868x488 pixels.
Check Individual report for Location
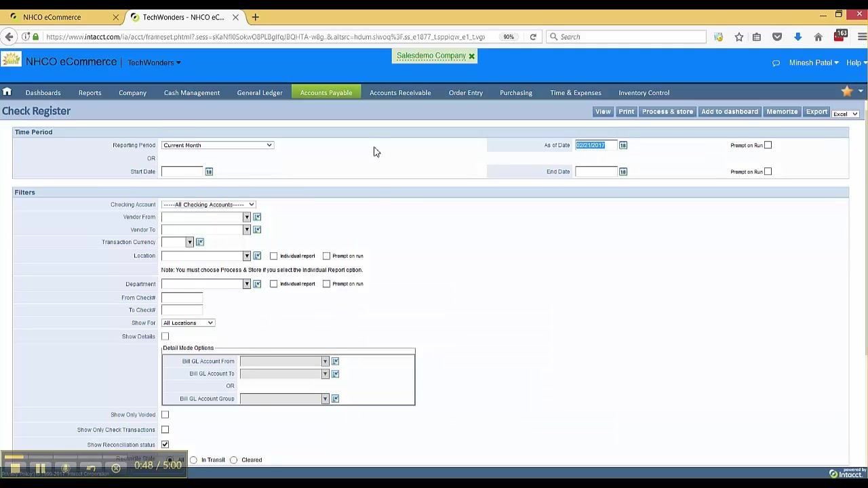pyautogui.click(x=274, y=256)
